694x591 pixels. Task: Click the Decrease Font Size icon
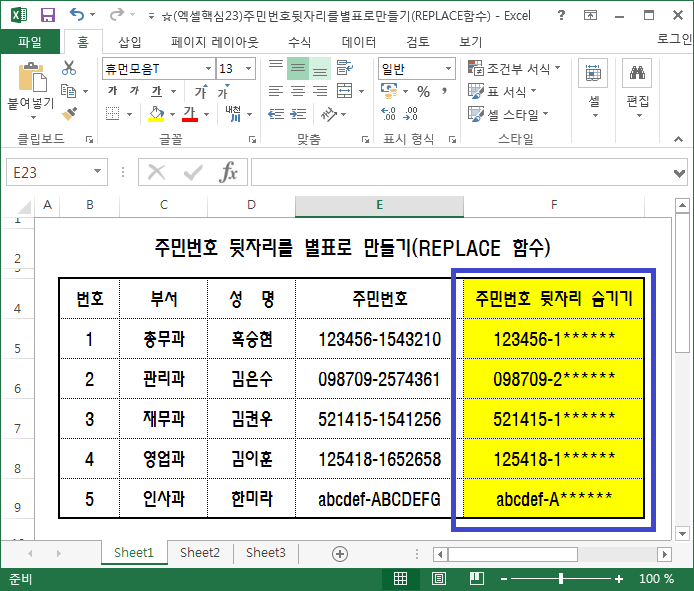point(223,91)
